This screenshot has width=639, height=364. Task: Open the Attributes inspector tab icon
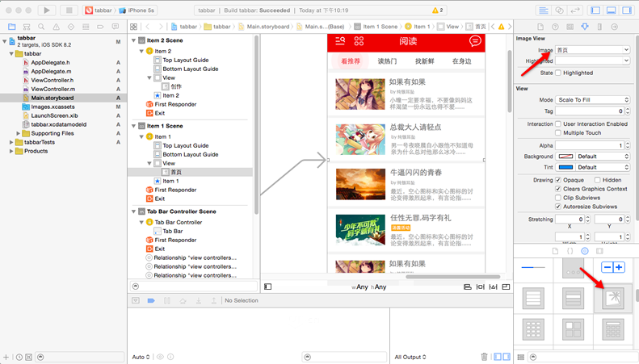(585, 26)
